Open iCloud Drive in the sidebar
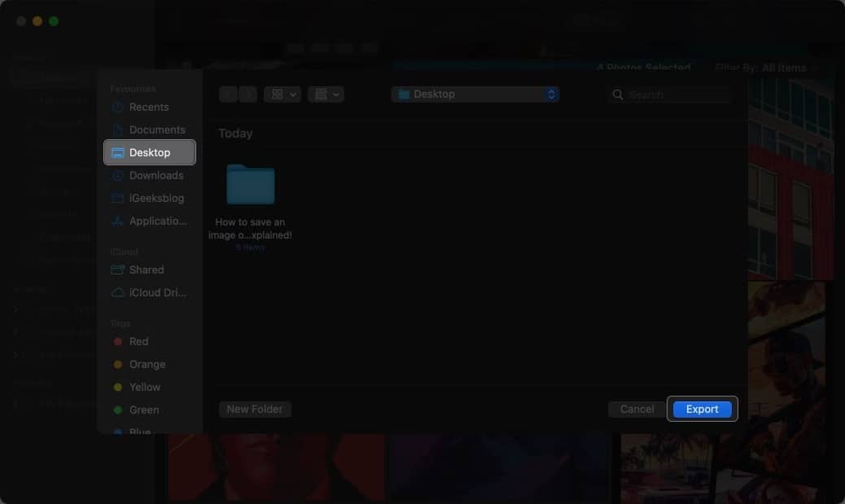This screenshot has width=845, height=504. click(149, 292)
